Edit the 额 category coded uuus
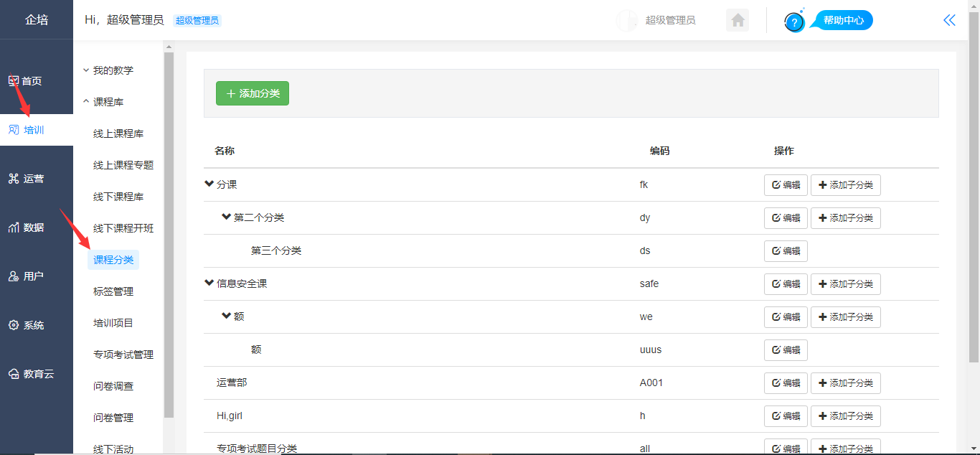Image resolution: width=980 pixels, height=455 pixels. click(786, 350)
